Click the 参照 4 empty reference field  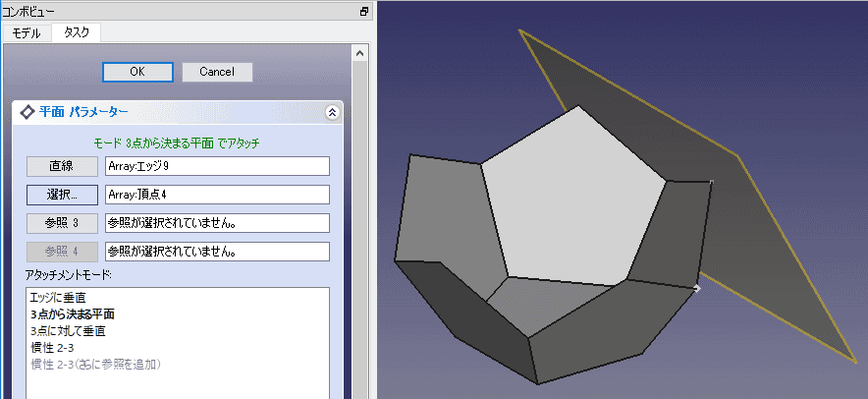click(217, 252)
